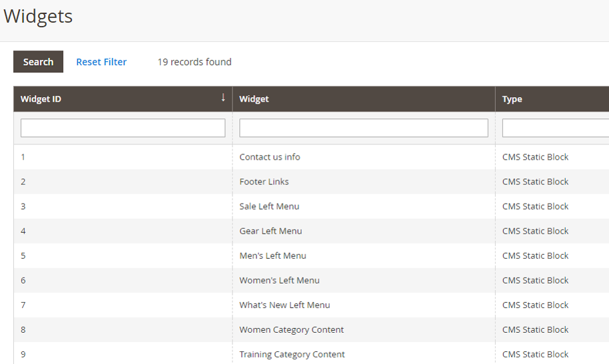Open the Gear Left Menu widget

(271, 231)
